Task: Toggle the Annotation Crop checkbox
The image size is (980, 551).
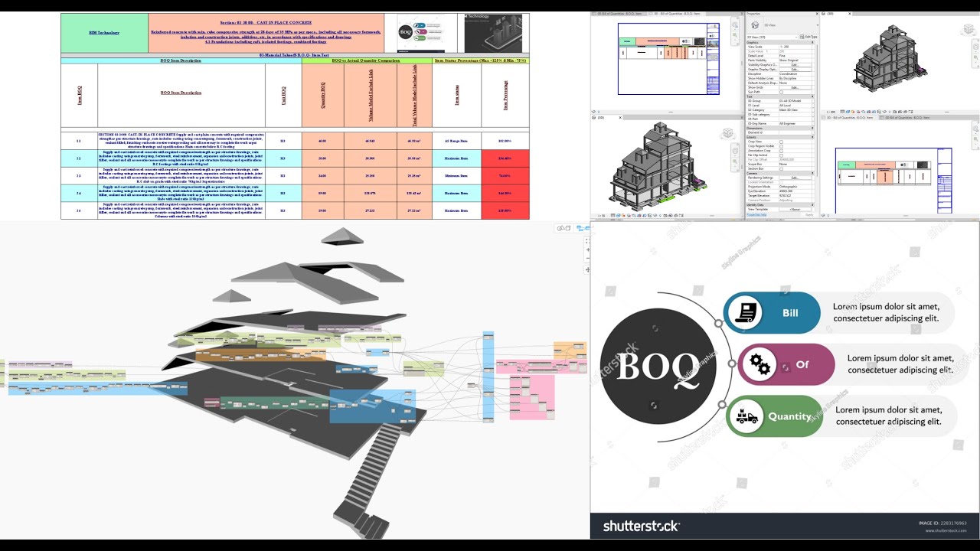Action: click(781, 151)
